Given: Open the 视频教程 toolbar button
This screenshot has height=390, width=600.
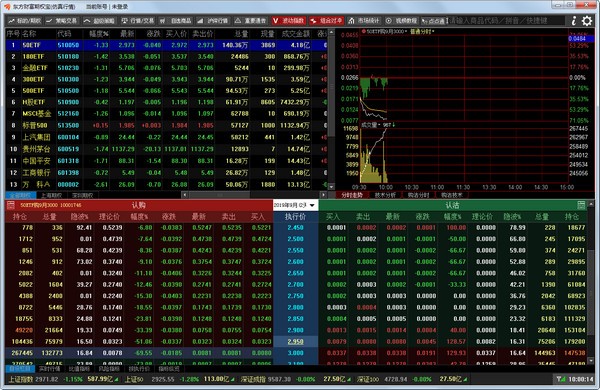Looking at the screenshot, I should pyautogui.click(x=401, y=21).
